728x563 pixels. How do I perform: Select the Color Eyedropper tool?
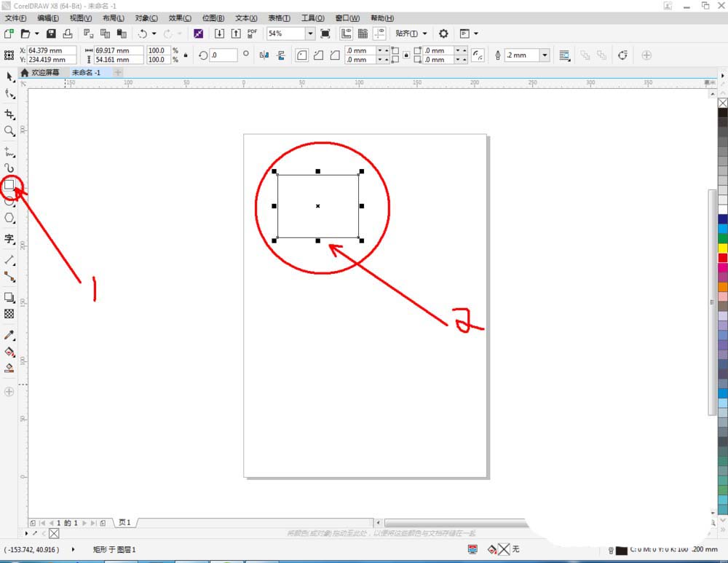click(9, 335)
